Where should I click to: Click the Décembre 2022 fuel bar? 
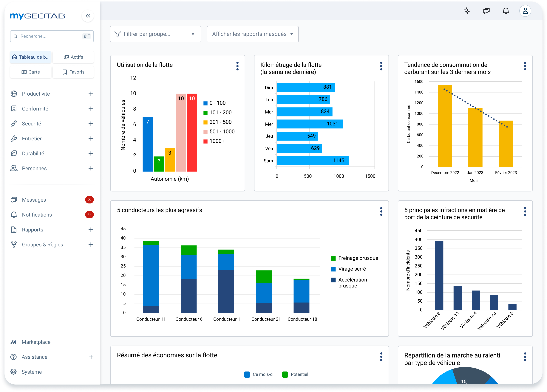(445, 126)
